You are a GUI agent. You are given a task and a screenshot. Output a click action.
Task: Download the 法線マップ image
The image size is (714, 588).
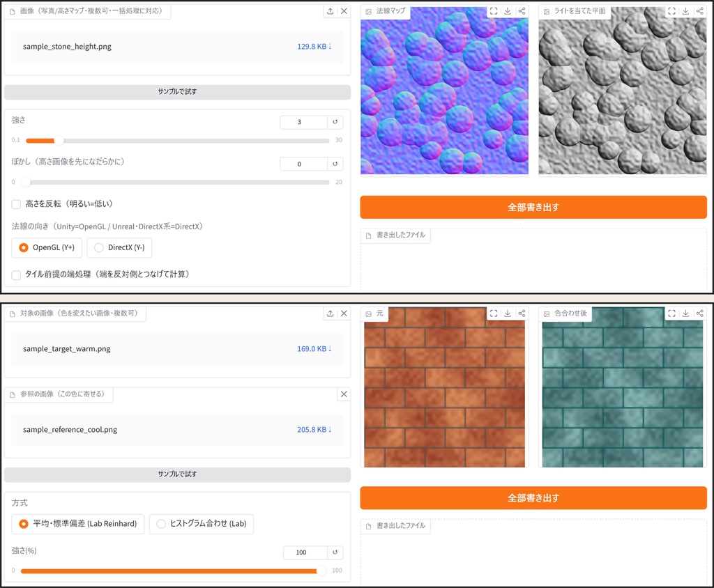[508, 11]
